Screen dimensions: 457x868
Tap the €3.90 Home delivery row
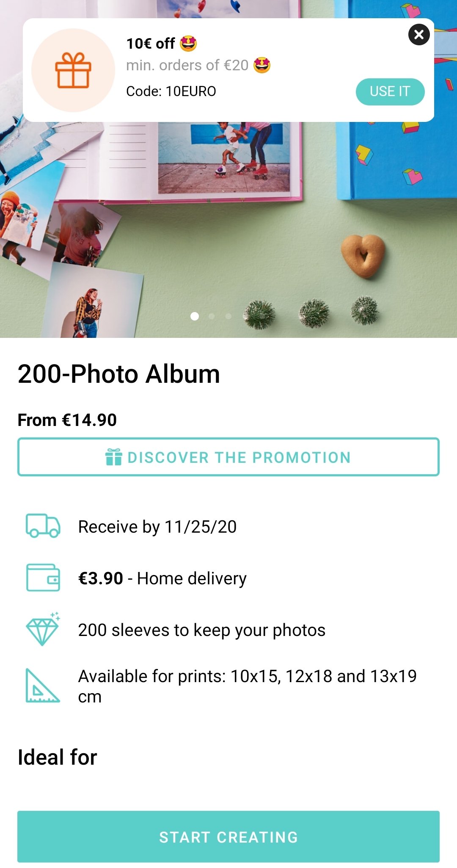pos(228,578)
